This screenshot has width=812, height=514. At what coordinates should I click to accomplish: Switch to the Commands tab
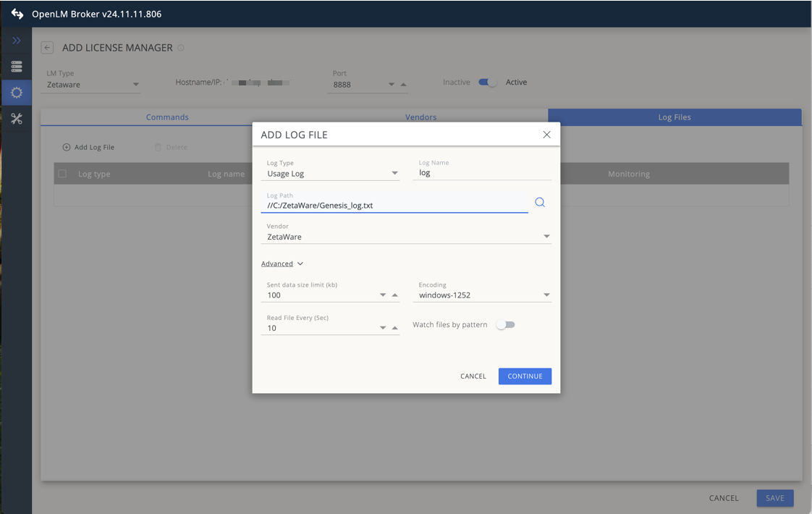click(x=167, y=117)
